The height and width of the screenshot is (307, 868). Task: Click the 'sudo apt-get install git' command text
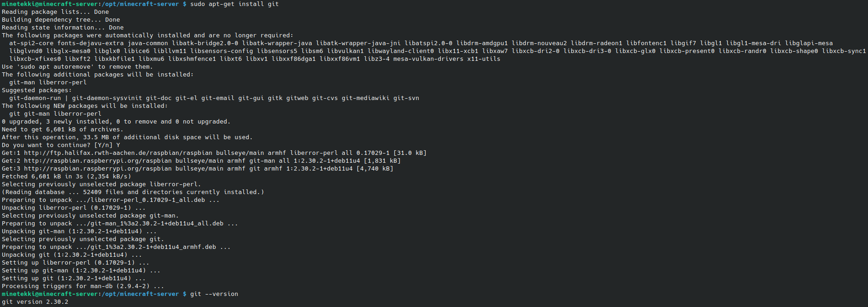(x=234, y=4)
